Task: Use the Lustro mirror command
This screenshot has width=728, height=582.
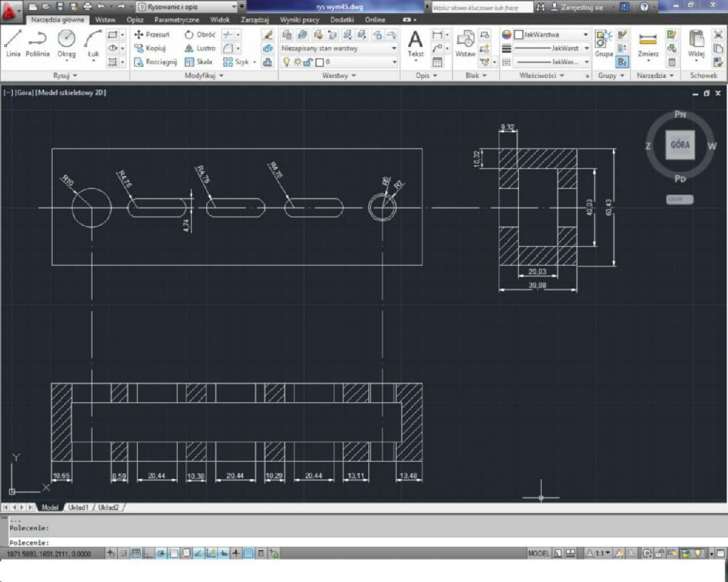Action: pyautogui.click(x=200, y=48)
